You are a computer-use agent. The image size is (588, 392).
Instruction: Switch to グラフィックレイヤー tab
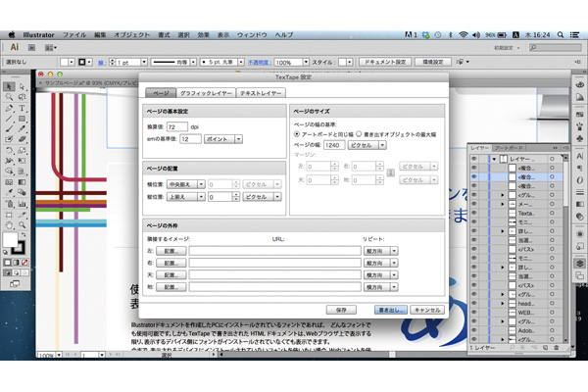click(205, 92)
